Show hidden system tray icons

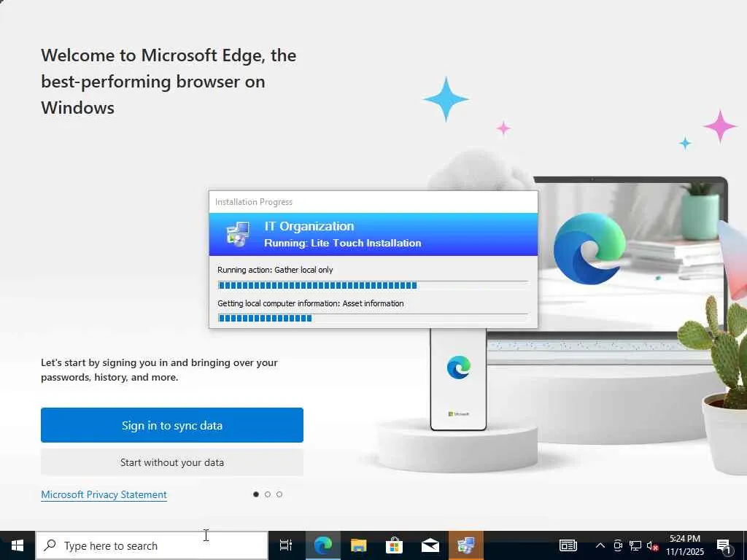point(600,545)
